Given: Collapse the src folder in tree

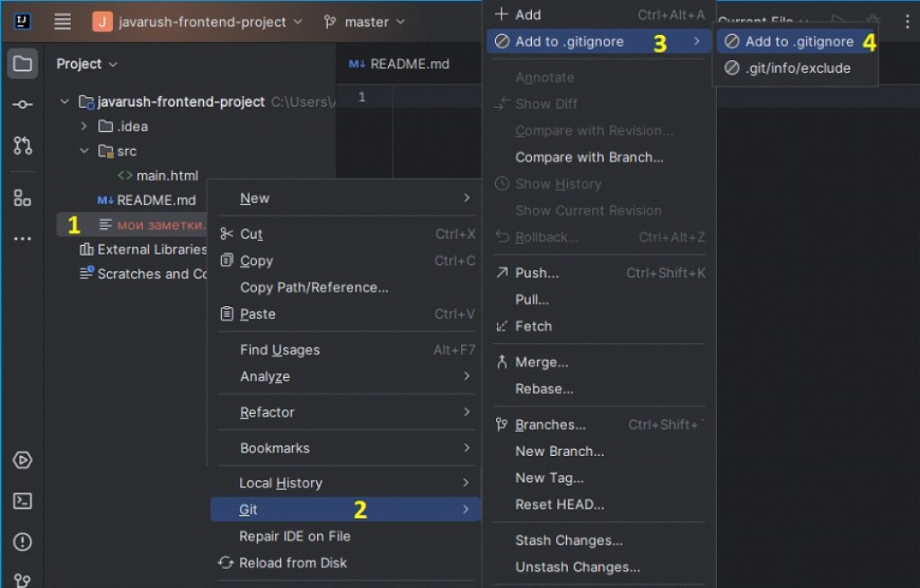Looking at the screenshot, I should (84, 152).
